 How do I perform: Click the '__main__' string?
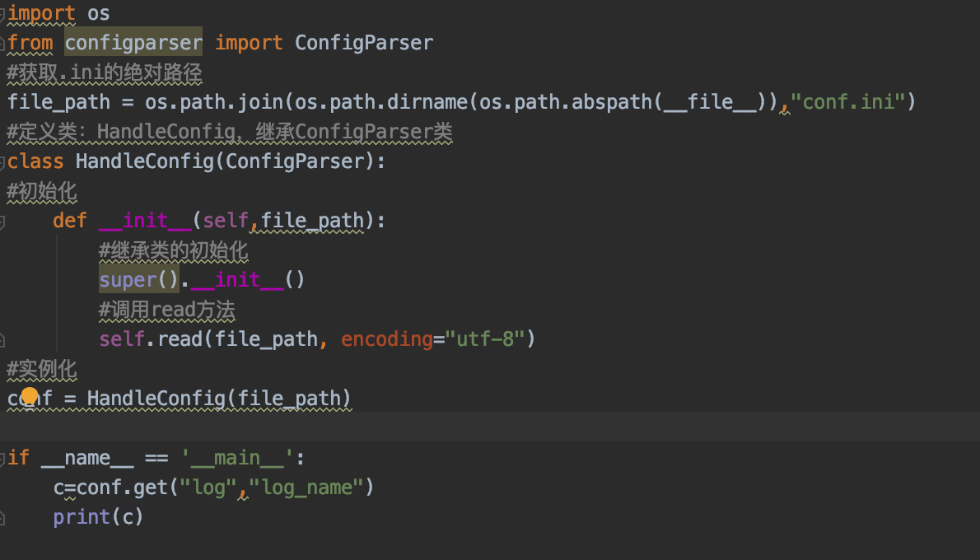click(237, 458)
